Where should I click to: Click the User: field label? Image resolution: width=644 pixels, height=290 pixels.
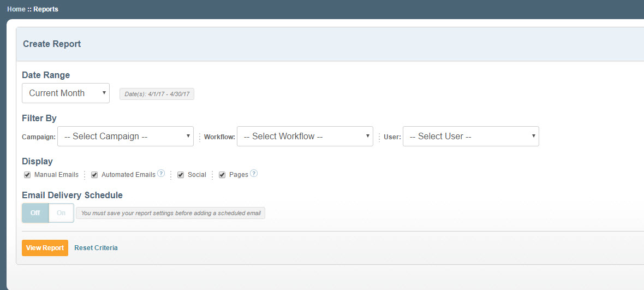[x=392, y=137]
